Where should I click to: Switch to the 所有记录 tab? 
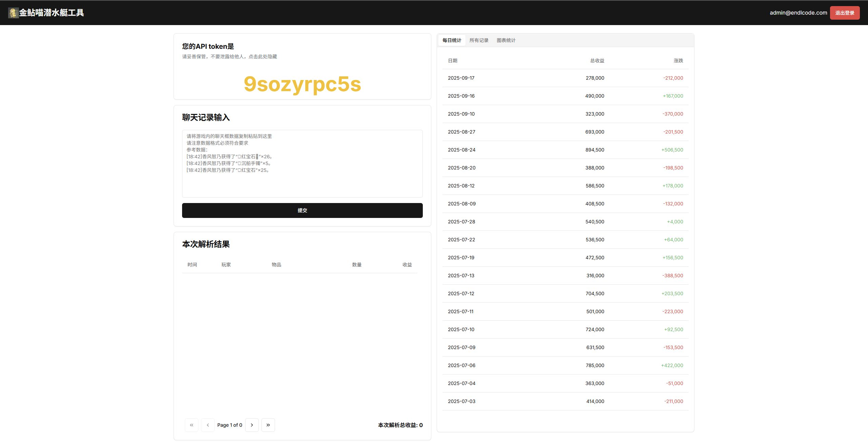pos(479,40)
